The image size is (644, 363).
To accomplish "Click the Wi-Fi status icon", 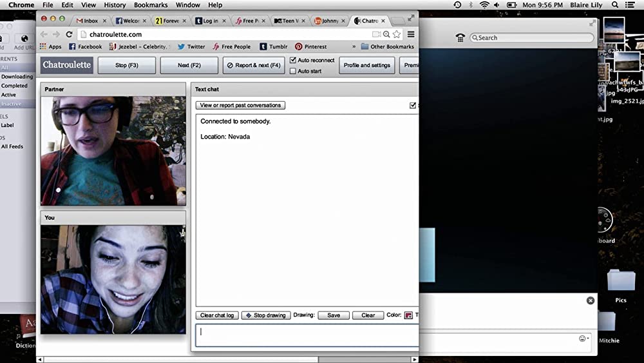I will pyautogui.click(x=484, y=5).
